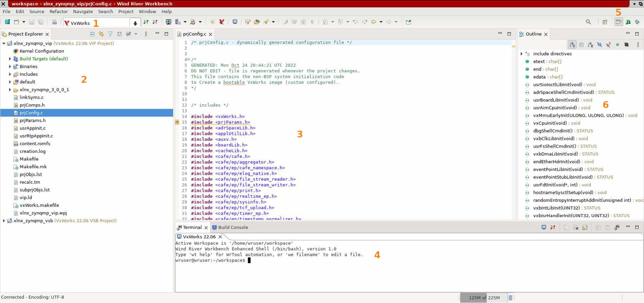
Task: Click Link with Editor in Project Explorer
Action: click(x=101, y=34)
